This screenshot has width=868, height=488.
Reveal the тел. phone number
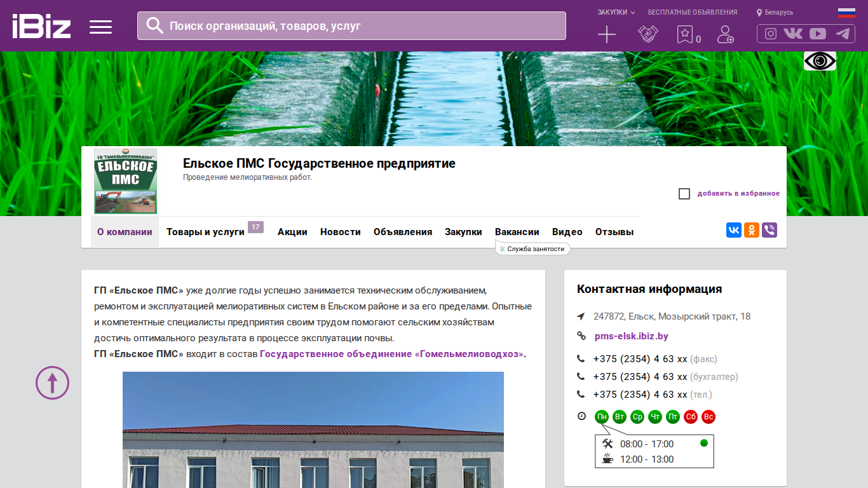pos(641,395)
